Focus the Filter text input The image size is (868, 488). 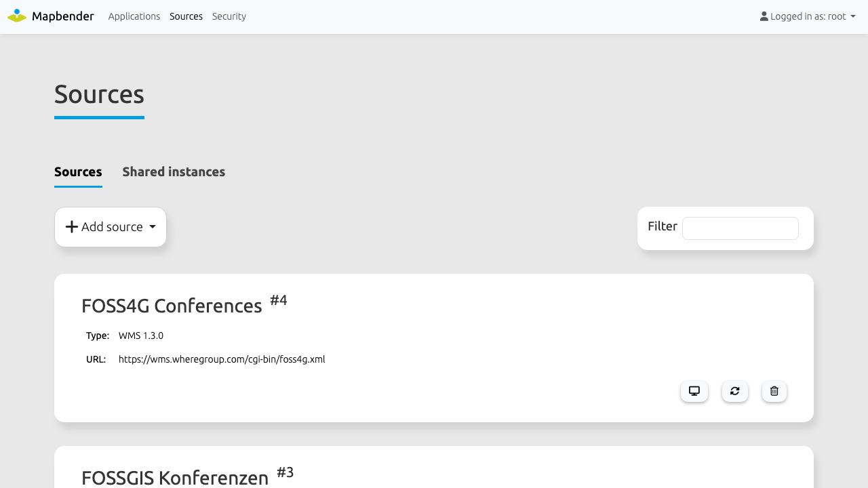741,228
